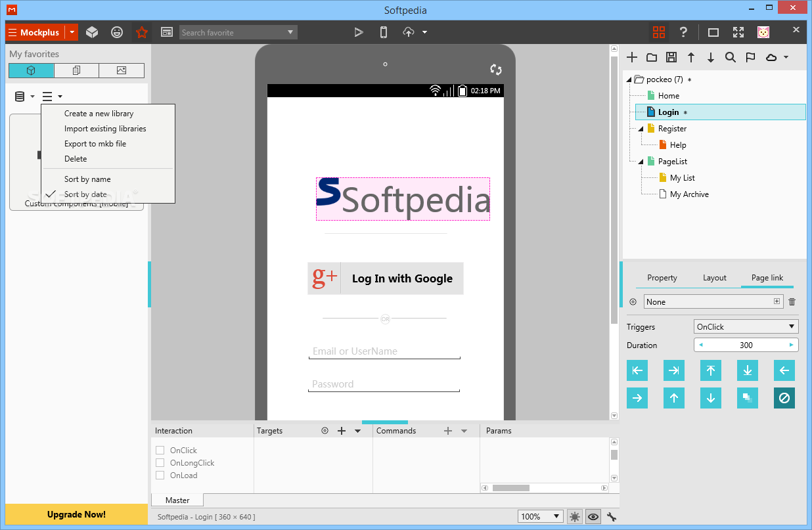
Task: Click the cloud publish icon
Action: point(409,32)
